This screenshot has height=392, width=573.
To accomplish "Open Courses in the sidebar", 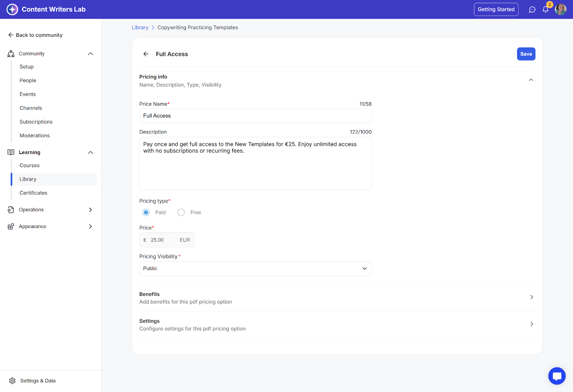I will coord(30,165).
